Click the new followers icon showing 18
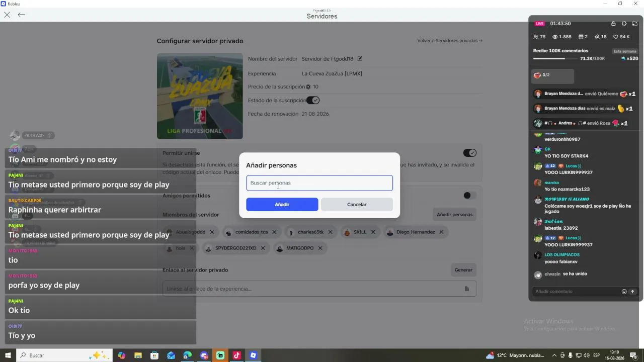644x362 pixels. 597,37
